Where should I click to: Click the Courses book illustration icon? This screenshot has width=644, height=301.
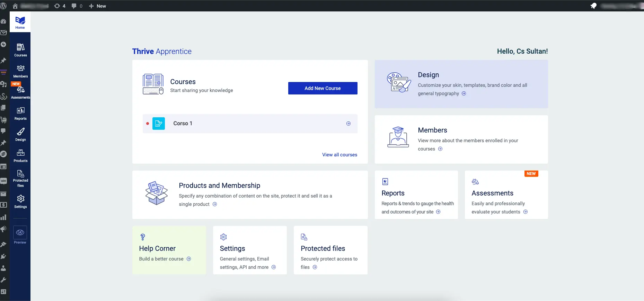(153, 84)
